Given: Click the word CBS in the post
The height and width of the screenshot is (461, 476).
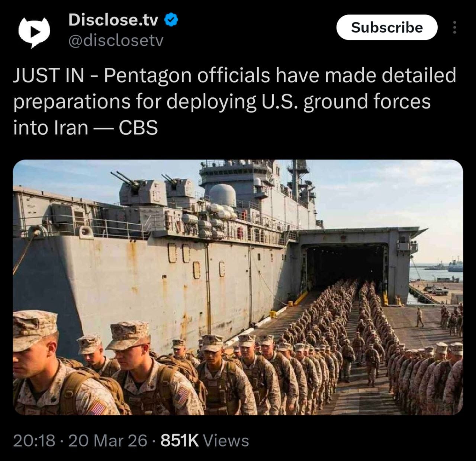Looking at the screenshot, I should tap(138, 128).
